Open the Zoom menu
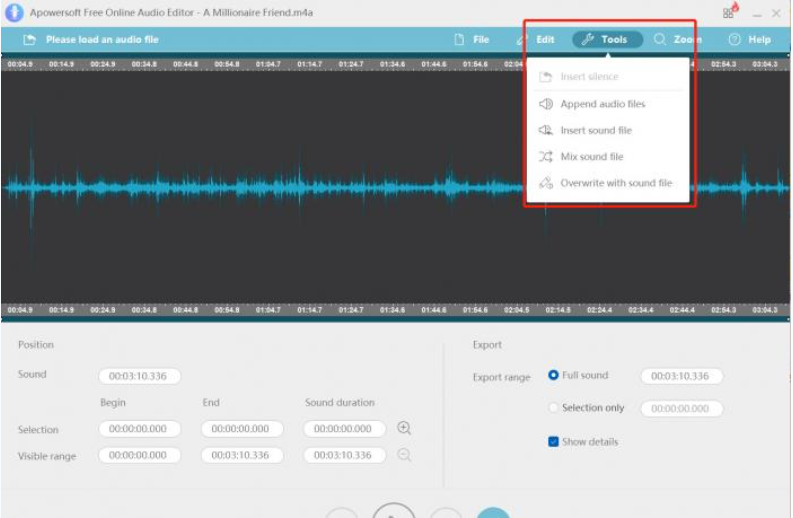 click(x=678, y=39)
